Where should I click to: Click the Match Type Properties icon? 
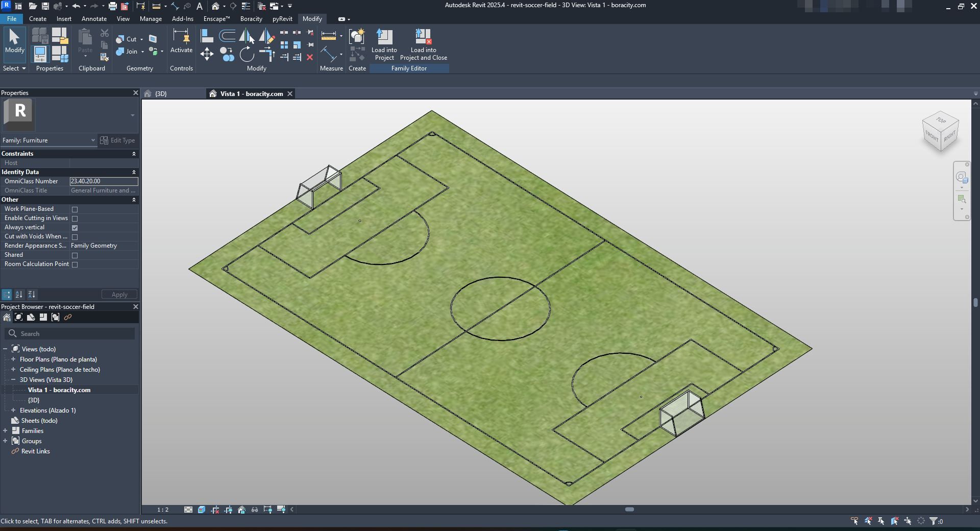[105, 57]
